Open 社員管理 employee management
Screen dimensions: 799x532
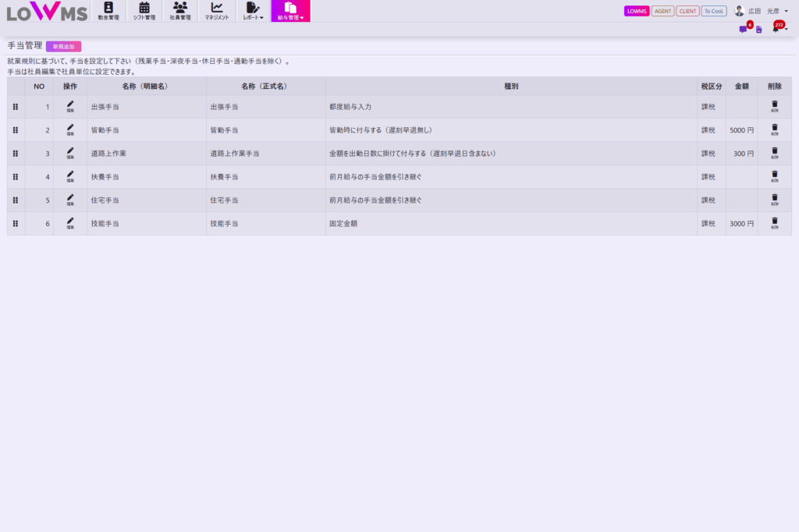[180, 11]
